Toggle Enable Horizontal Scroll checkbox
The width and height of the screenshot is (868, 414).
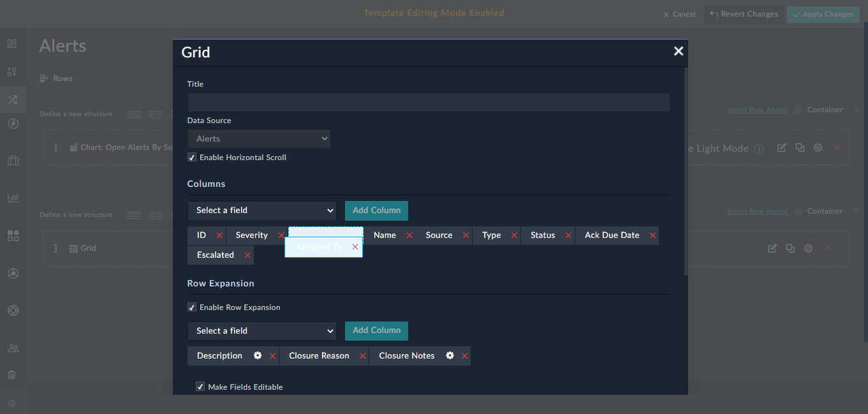192,158
